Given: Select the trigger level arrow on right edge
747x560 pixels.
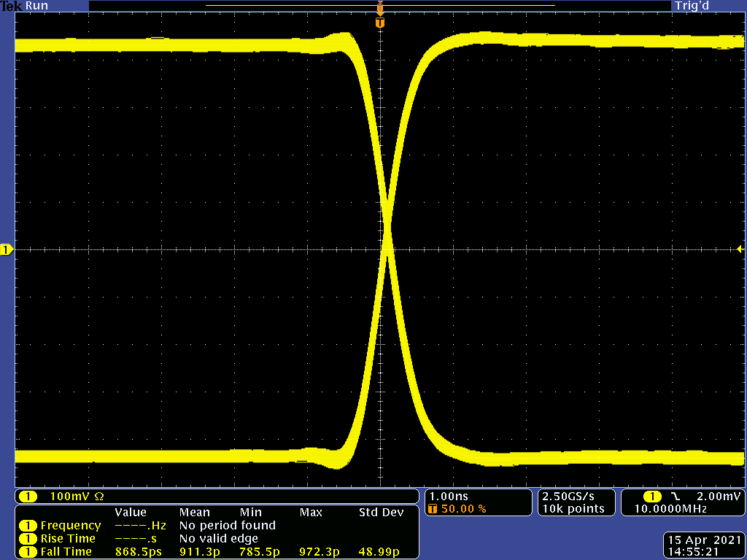Looking at the screenshot, I should point(740,250).
